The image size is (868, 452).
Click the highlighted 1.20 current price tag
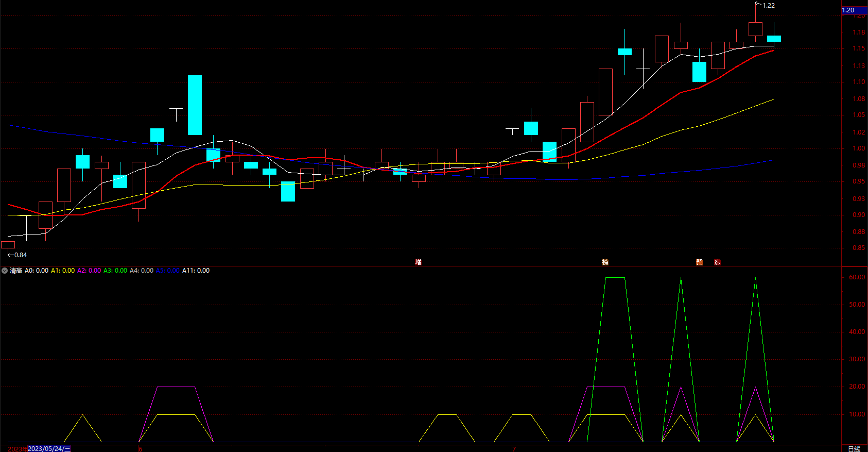click(854, 10)
